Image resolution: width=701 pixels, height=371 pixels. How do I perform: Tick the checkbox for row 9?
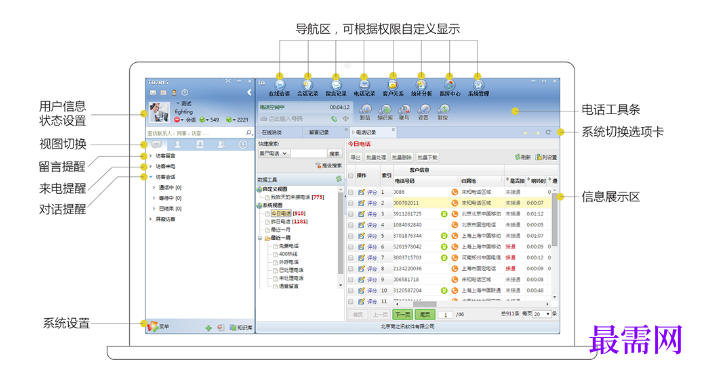click(x=351, y=279)
